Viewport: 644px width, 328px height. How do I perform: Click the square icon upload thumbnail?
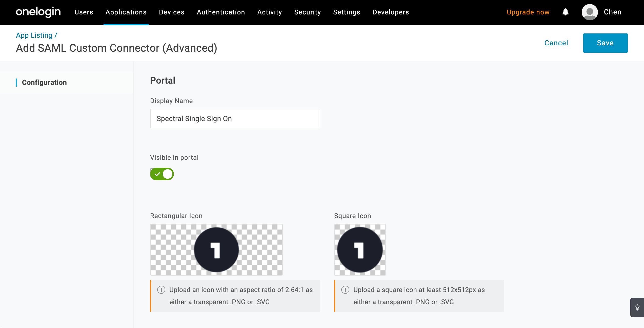[360, 250]
